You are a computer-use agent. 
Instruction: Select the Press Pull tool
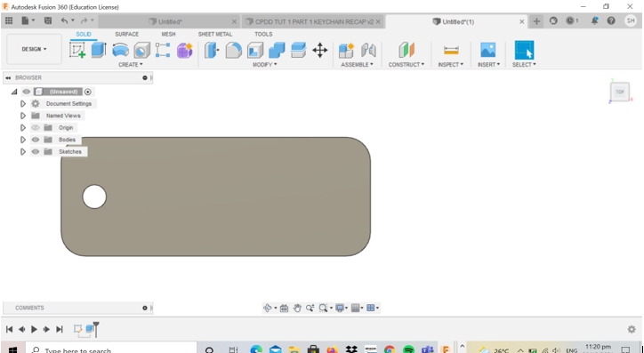click(212, 50)
